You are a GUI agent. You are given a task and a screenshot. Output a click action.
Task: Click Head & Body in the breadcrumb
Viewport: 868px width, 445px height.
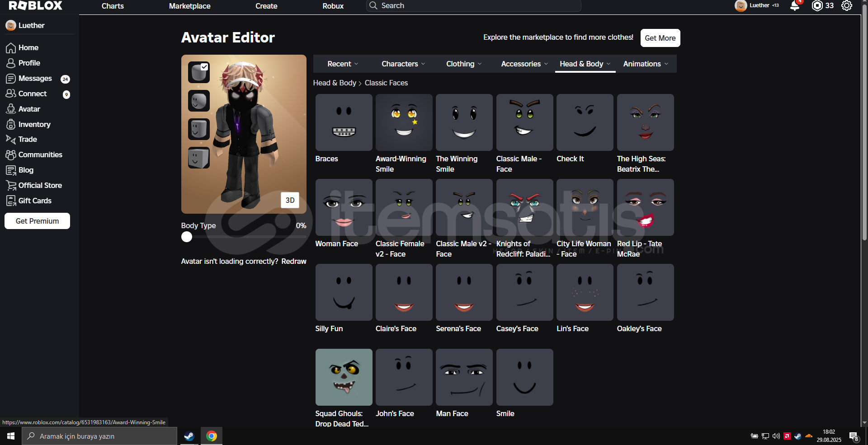pos(335,83)
